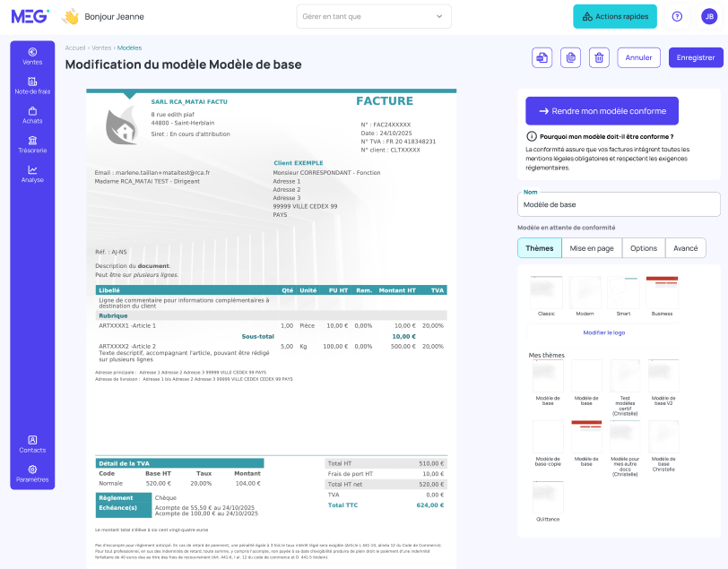The width and height of the screenshot is (728, 569).
Task: Select the Classic theme thumbnail
Action: coord(547,292)
